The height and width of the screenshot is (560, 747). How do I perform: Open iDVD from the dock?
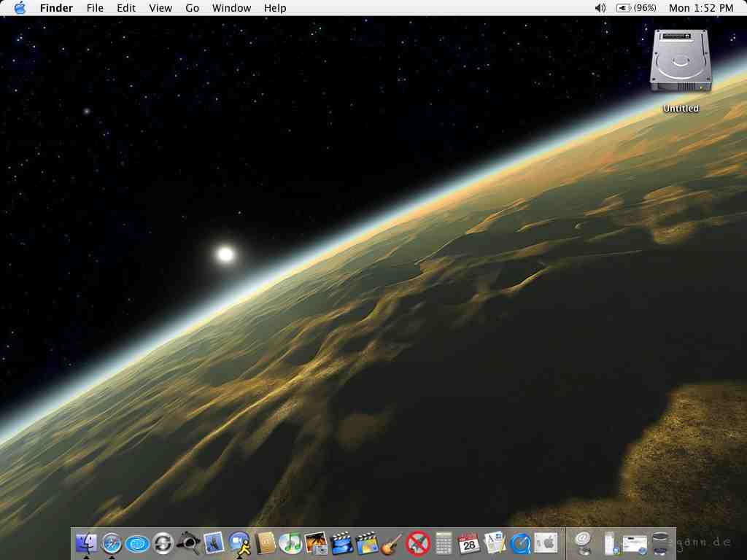367,543
